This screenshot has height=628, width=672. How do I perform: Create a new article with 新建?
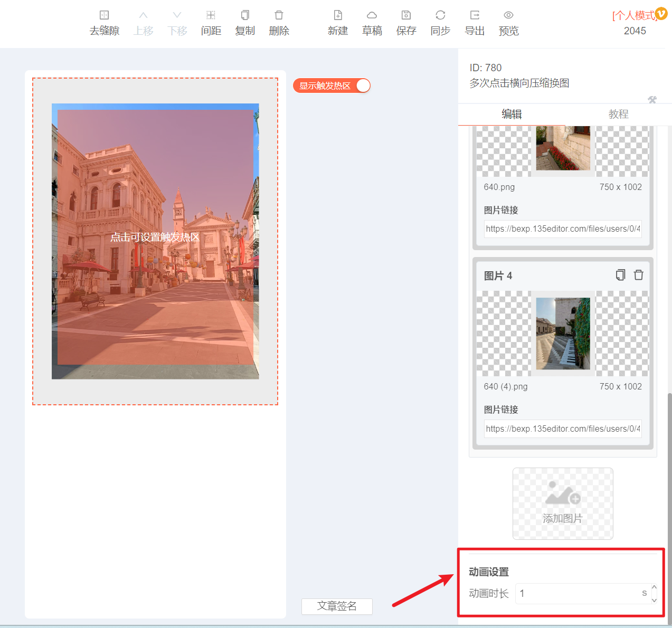(x=338, y=23)
